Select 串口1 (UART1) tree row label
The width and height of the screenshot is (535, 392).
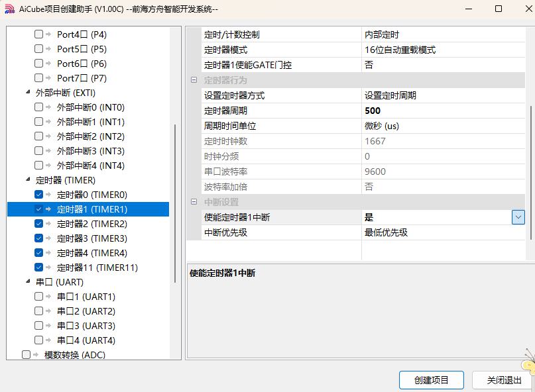(86, 297)
